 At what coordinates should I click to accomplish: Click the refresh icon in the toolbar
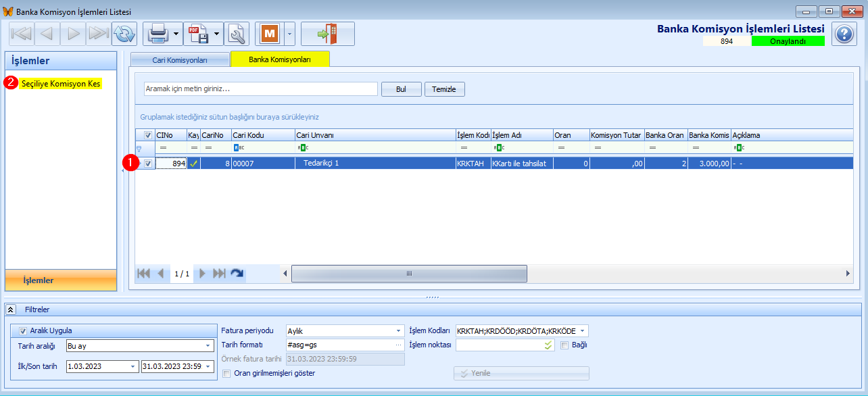(x=124, y=33)
